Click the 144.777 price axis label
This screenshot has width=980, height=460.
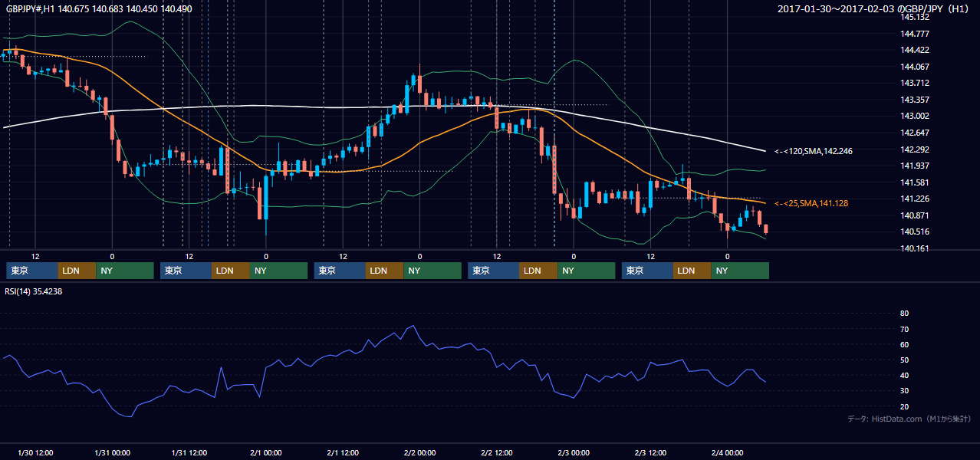[916, 34]
